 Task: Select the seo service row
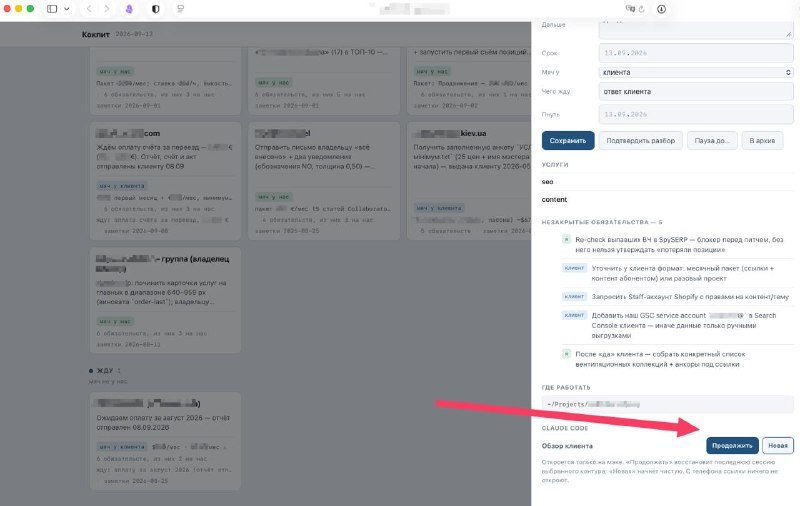tap(667, 182)
